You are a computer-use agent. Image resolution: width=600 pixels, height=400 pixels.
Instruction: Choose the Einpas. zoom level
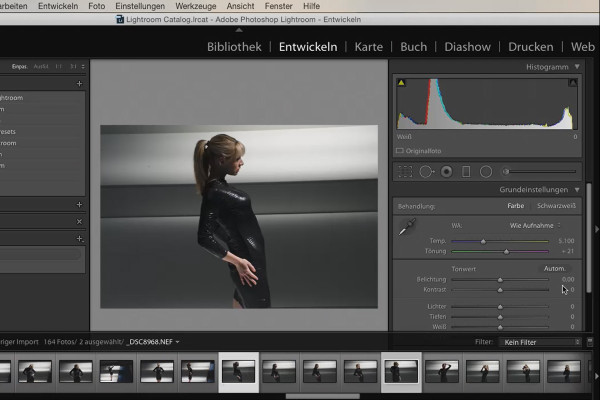(20, 67)
